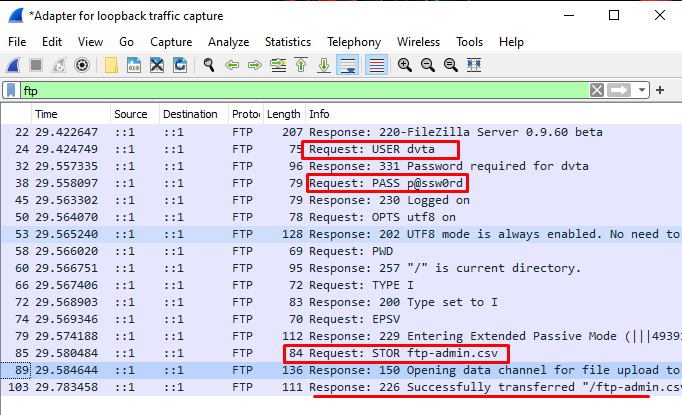The height and width of the screenshot is (415, 682).
Task: Jump to the first packet
Action: (x=301, y=65)
